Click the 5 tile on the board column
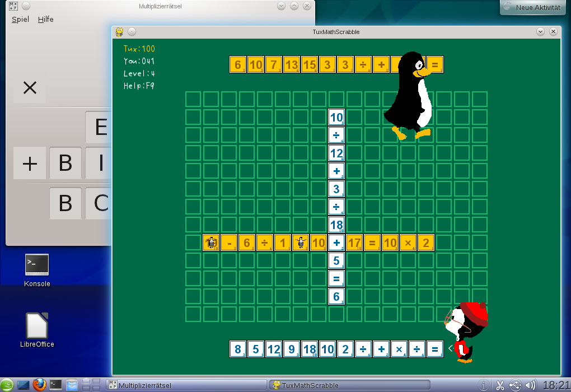The image size is (571, 392). coord(336,260)
